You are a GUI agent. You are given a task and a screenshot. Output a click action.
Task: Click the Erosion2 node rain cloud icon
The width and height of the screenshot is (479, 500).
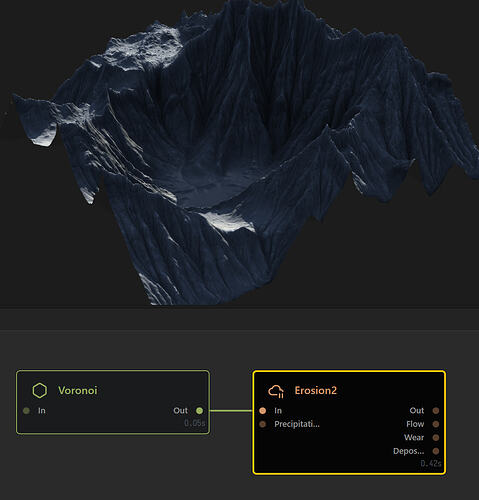[x=276, y=391]
